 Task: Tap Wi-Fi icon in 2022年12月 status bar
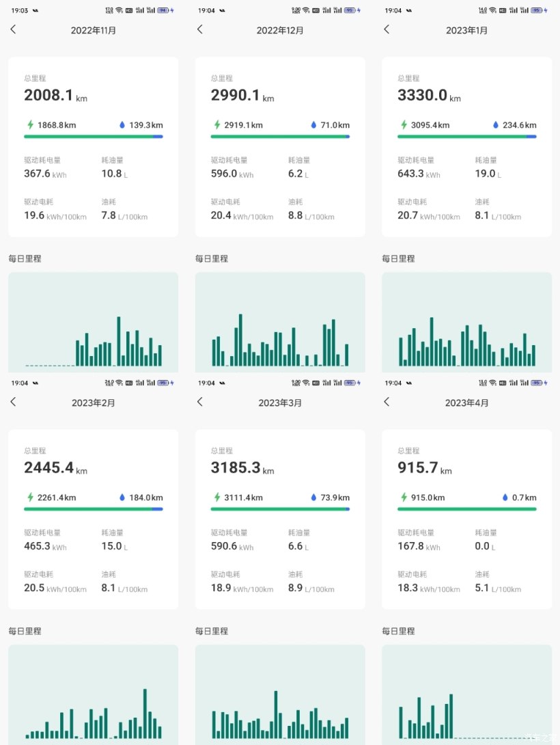306,10
